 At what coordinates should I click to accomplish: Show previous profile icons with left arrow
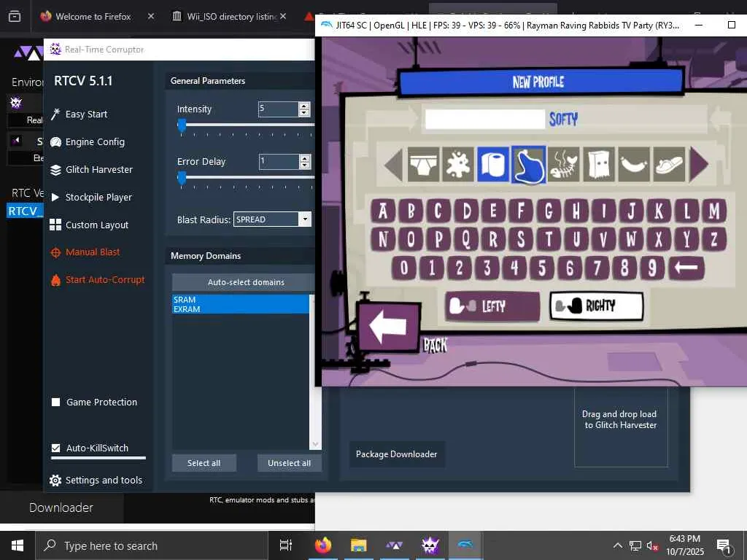pos(393,164)
